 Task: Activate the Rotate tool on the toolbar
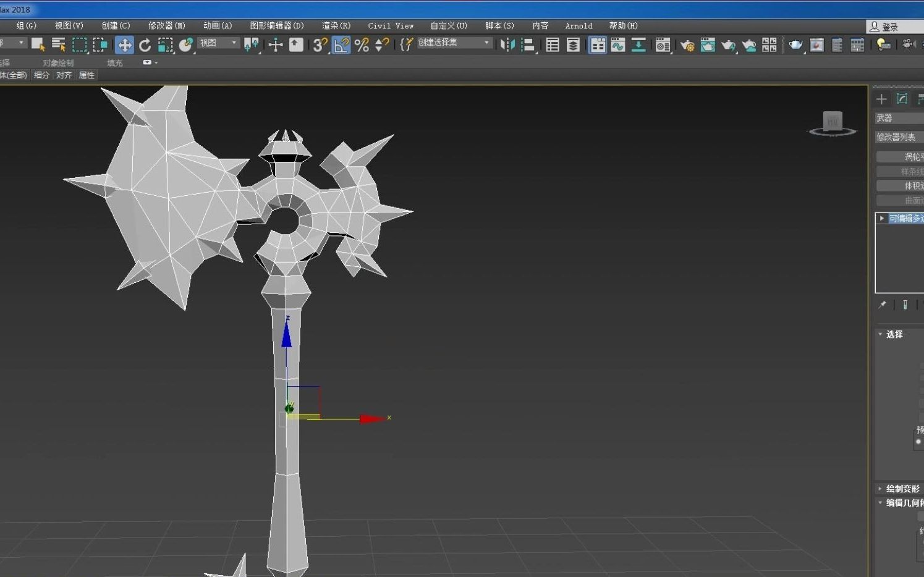(145, 44)
